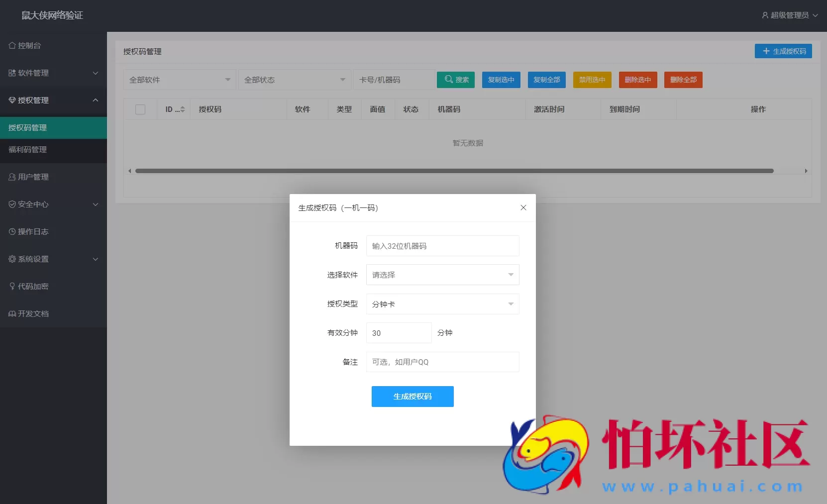The image size is (827, 504).
Task: Select the 代码加密 key icon
Action: [x=12, y=286]
